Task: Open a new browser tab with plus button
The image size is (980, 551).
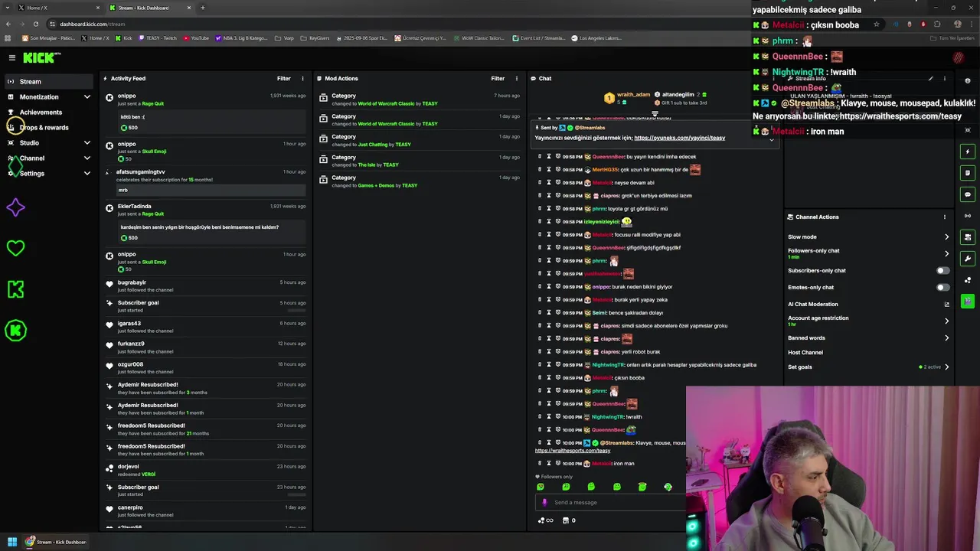Action: [x=202, y=8]
